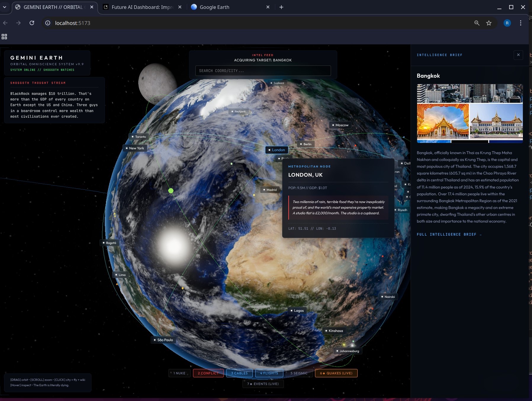
Task: Open the apps grid icon
Action: pyautogui.click(x=4, y=36)
